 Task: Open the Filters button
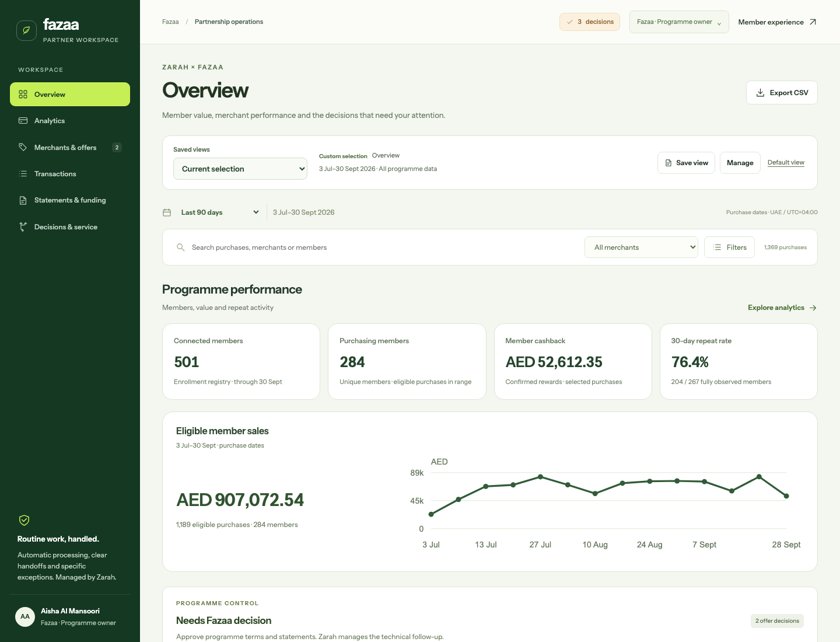(729, 247)
